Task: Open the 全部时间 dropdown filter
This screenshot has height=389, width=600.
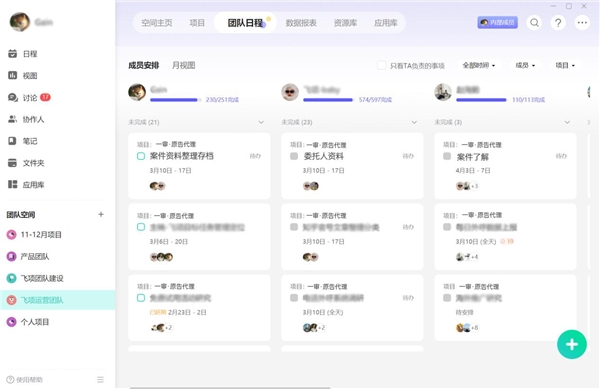Action: tap(478, 65)
